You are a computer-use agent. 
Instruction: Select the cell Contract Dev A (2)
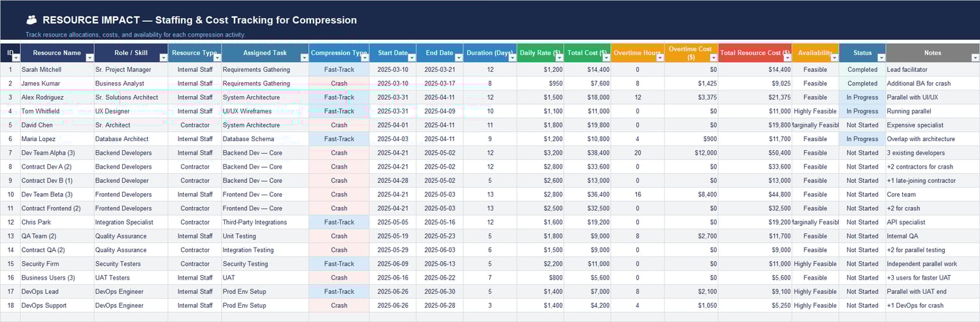tap(57, 167)
